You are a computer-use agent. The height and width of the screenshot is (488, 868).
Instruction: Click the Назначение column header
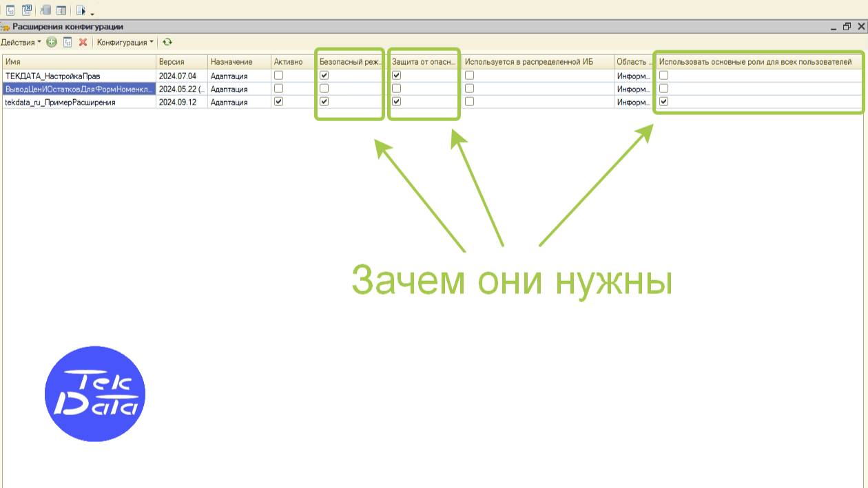[x=239, y=62]
